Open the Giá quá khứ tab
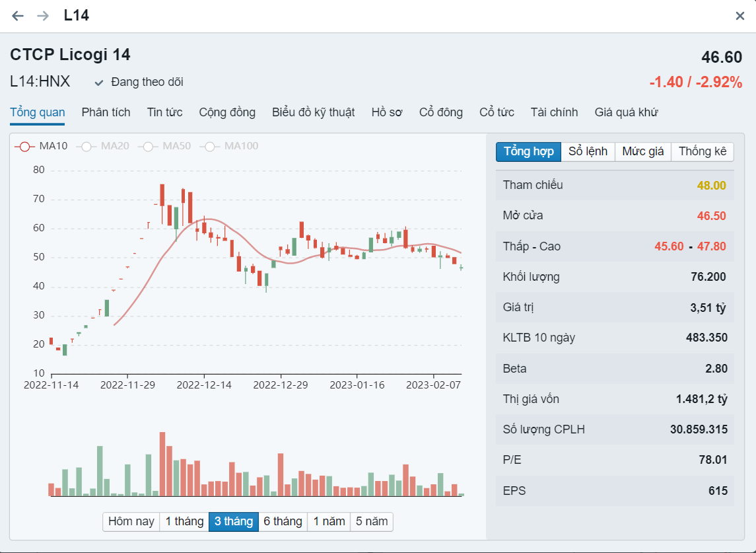 [x=626, y=112]
